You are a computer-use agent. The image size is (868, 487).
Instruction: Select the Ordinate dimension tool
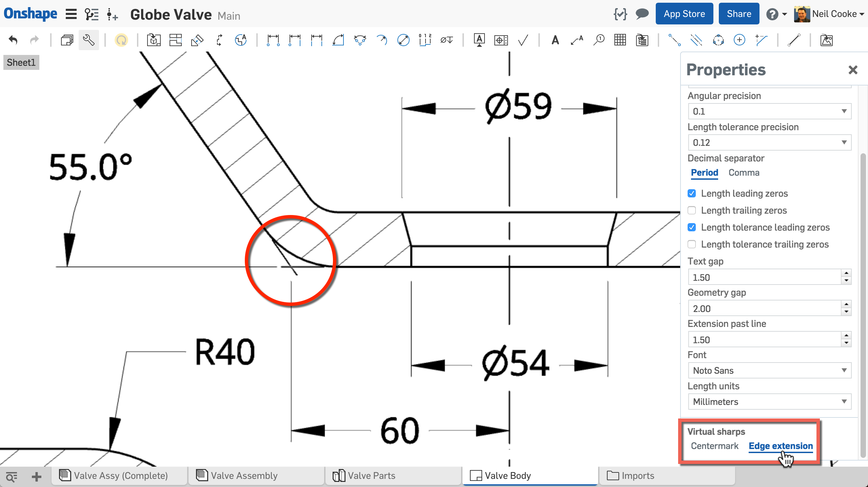(x=425, y=40)
